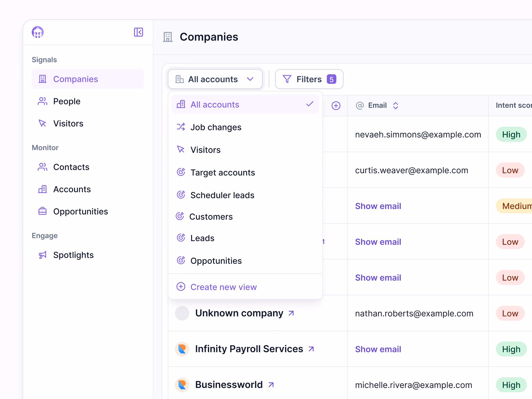Click Show email for Infinity Payroll Services
Viewport: 532px width, 399px height.
click(378, 349)
